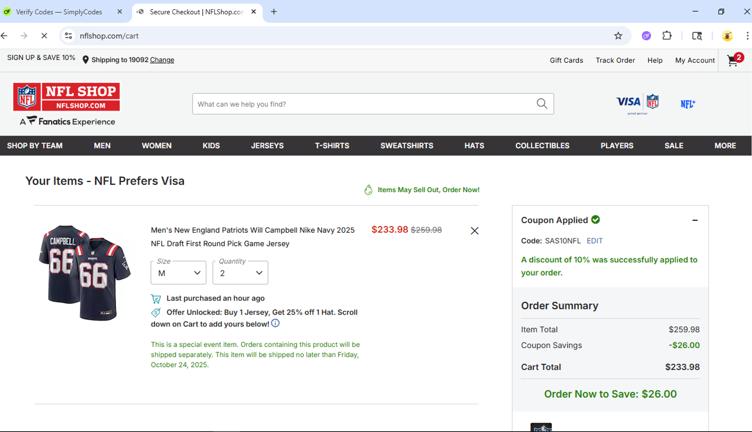This screenshot has height=432, width=752.
Task: Open the MEN menu
Action: point(102,145)
